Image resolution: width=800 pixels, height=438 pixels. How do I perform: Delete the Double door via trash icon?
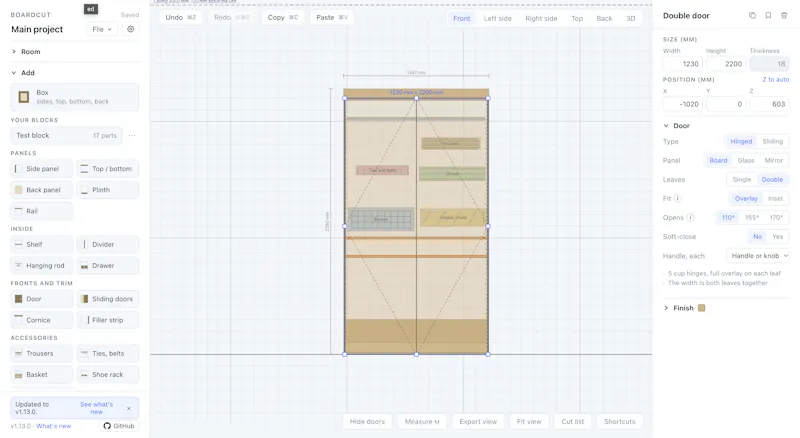click(784, 15)
